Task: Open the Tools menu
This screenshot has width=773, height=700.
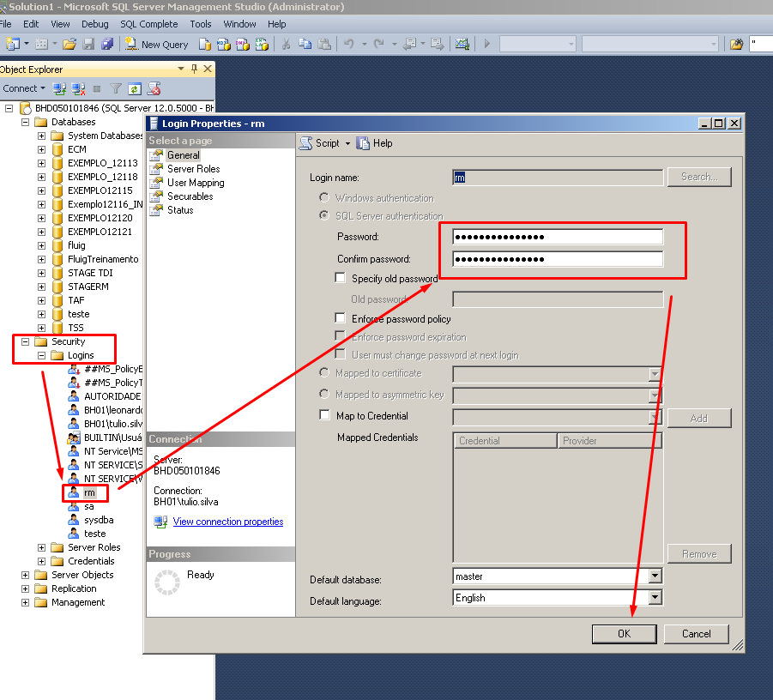Action: [x=201, y=24]
